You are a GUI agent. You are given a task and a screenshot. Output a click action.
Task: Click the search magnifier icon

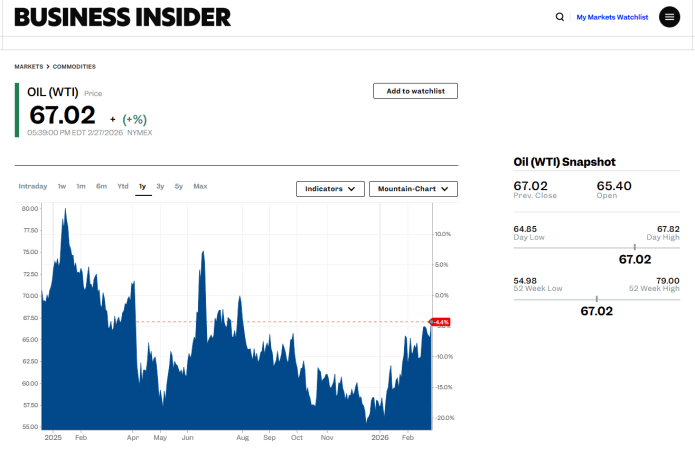coord(559,17)
